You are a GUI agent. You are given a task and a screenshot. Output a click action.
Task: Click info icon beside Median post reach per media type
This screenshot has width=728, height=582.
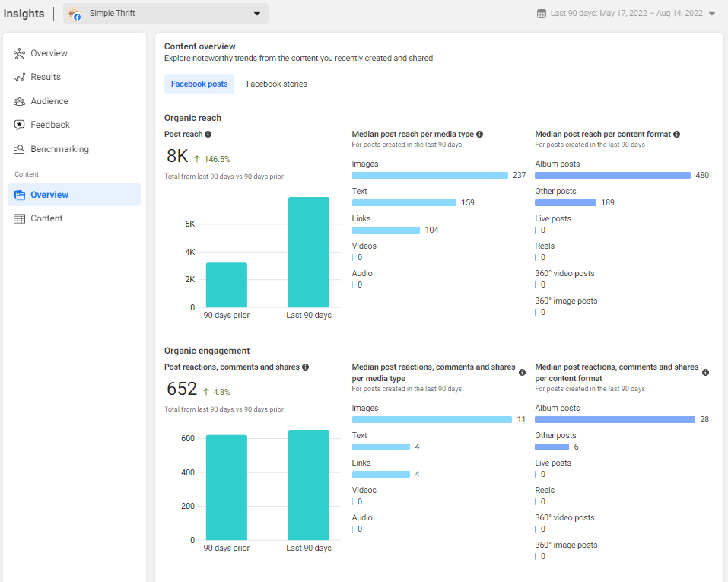click(479, 134)
